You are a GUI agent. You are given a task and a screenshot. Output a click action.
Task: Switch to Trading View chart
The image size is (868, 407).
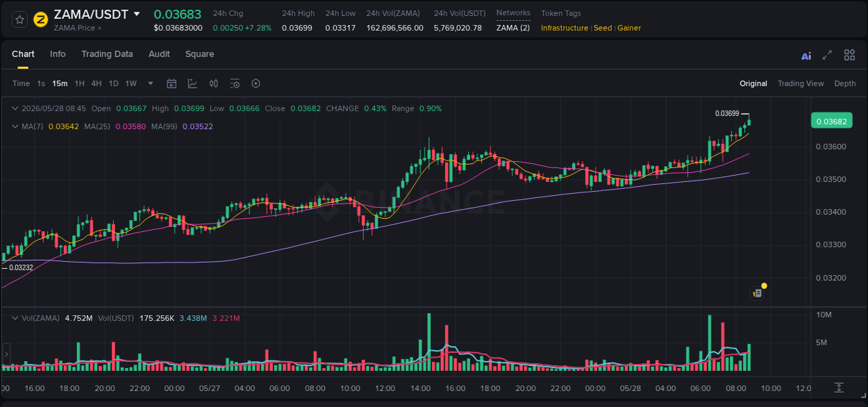click(801, 83)
